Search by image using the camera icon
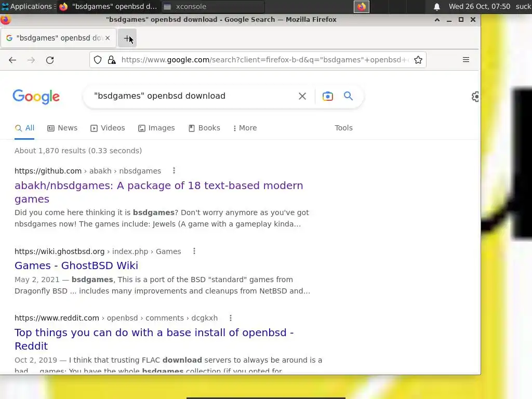This screenshot has height=399, width=532. [x=328, y=96]
